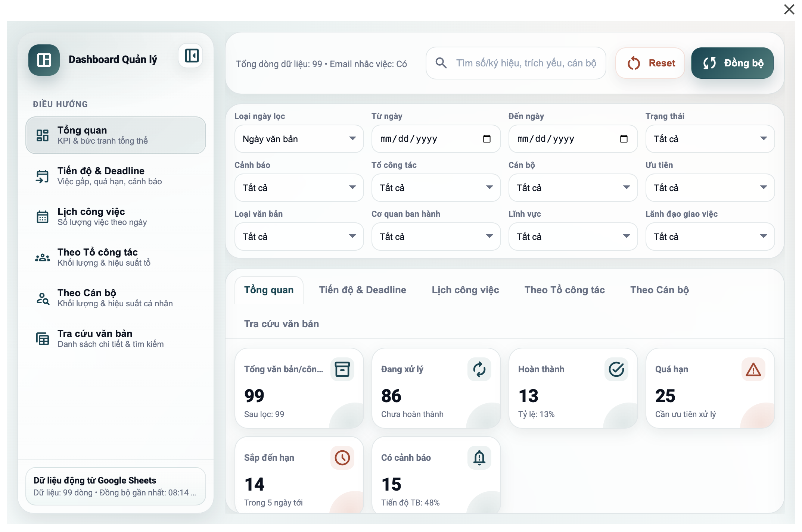Open Lịch công việc calendar icon
The height and width of the screenshot is (532, 802).
(x=43, y=216)
